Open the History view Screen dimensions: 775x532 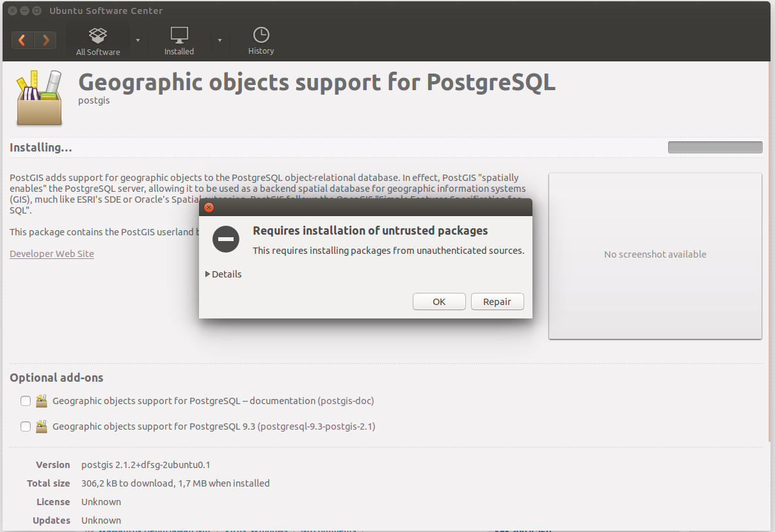click(261, 42)
